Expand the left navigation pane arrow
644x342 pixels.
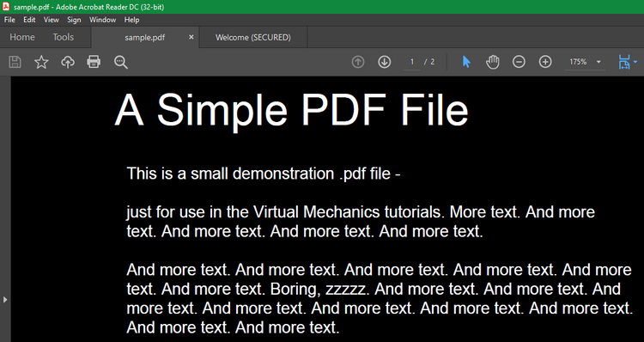click(x=5, y=300)
